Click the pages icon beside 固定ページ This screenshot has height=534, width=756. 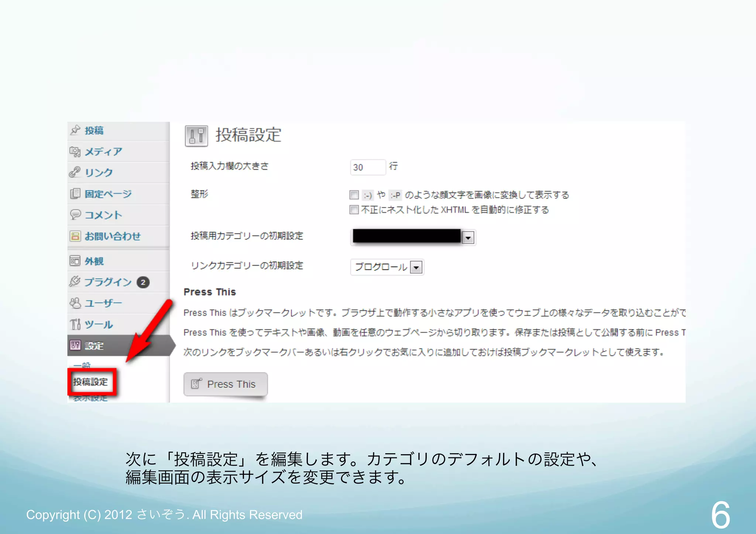point(75,194)
